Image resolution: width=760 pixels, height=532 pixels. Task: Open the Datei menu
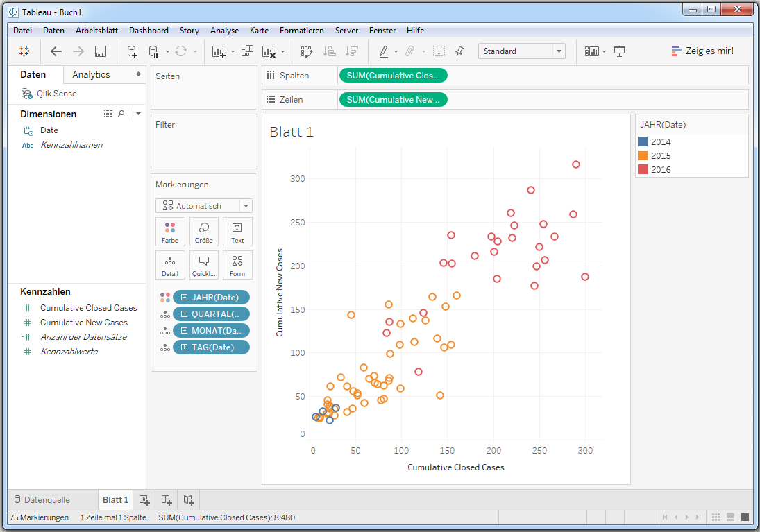tap(23, 30)
